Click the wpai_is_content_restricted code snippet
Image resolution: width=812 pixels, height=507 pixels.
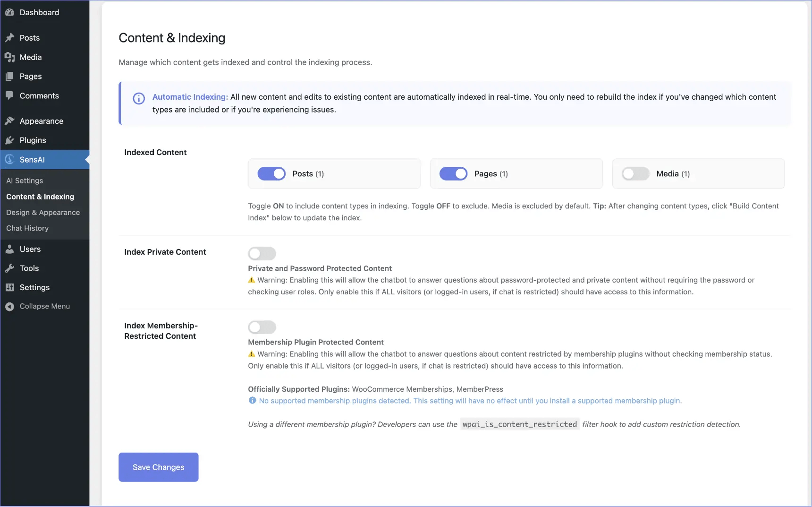(x=519, y=424)
